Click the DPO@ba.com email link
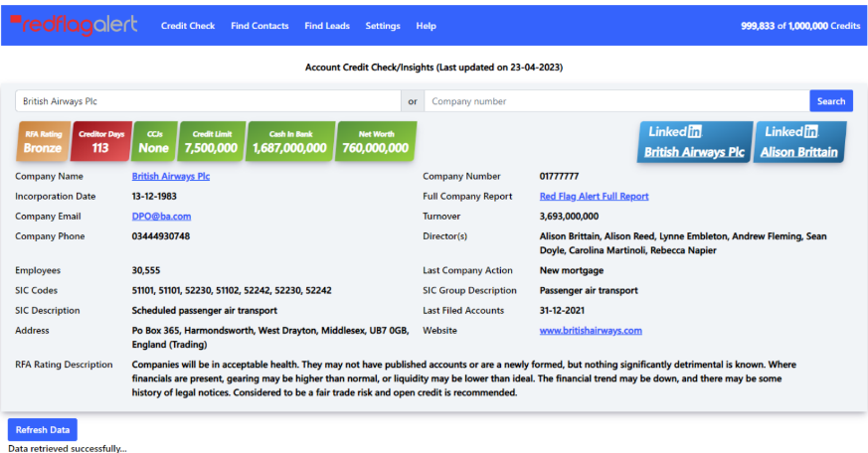The height and width of the screenshot is (453, 868). pos(161,217)
